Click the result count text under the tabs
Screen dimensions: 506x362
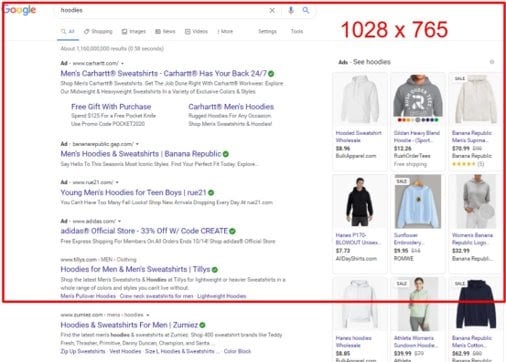[112, 49]
